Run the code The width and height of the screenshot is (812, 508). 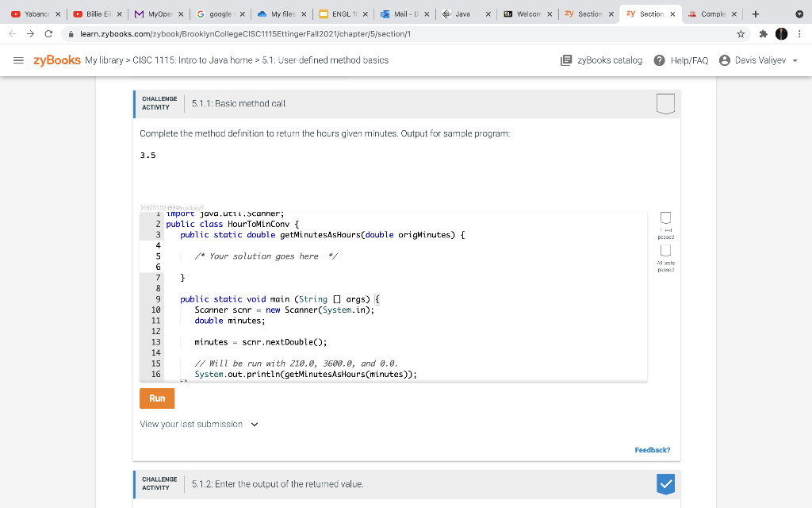pyautogui.click(x=157, y=398)
